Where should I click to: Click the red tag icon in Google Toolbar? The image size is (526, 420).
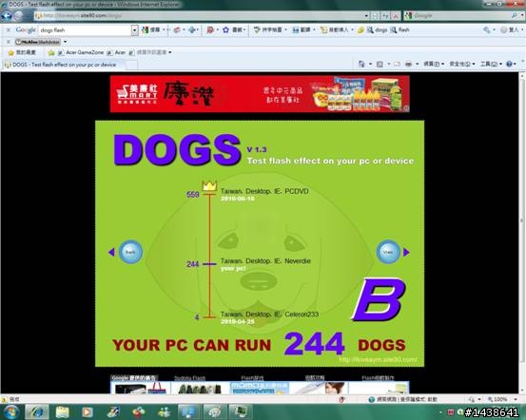click(210, 29)
